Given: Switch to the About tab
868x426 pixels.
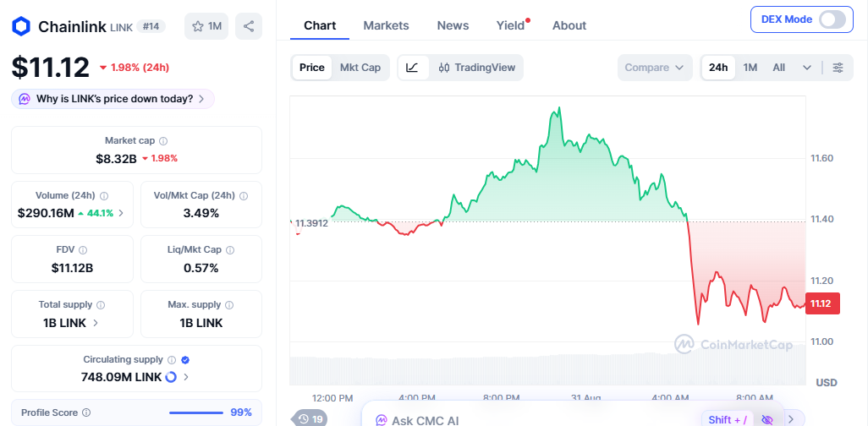Looking at the screenshot, I should (569, 25).
